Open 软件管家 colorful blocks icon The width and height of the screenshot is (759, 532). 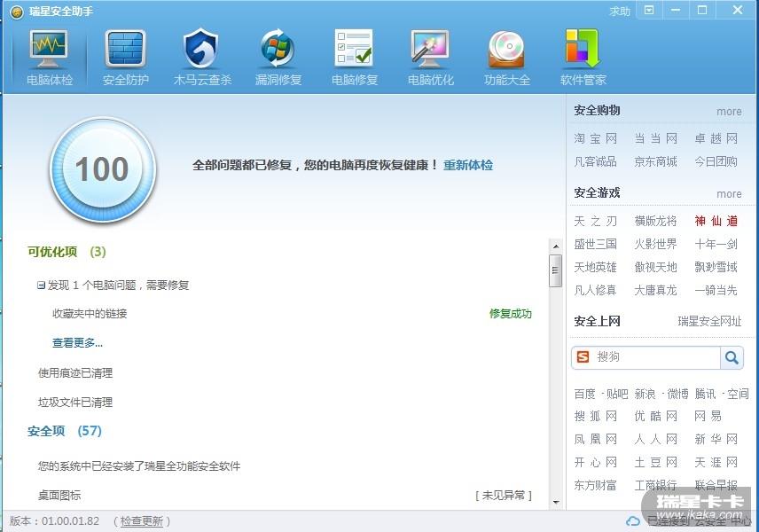coord(583,48)
